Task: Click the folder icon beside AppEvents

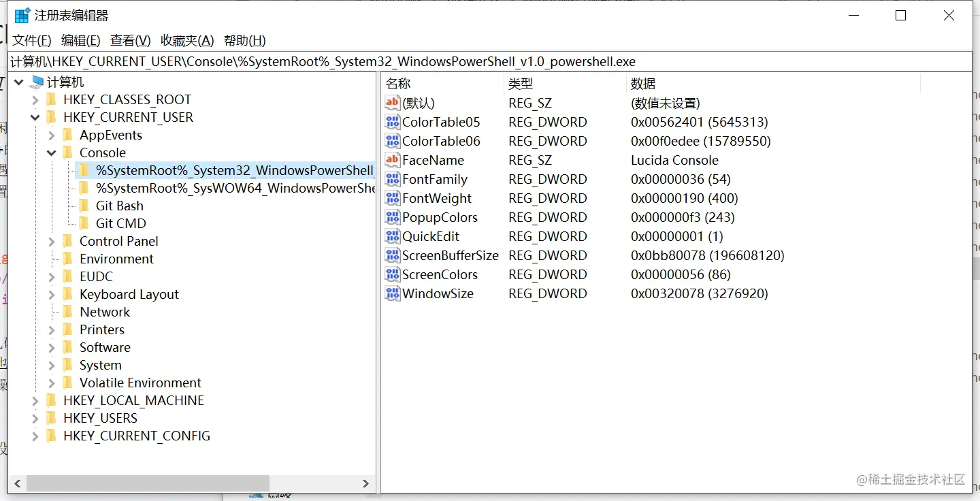Action: (67, 135)
